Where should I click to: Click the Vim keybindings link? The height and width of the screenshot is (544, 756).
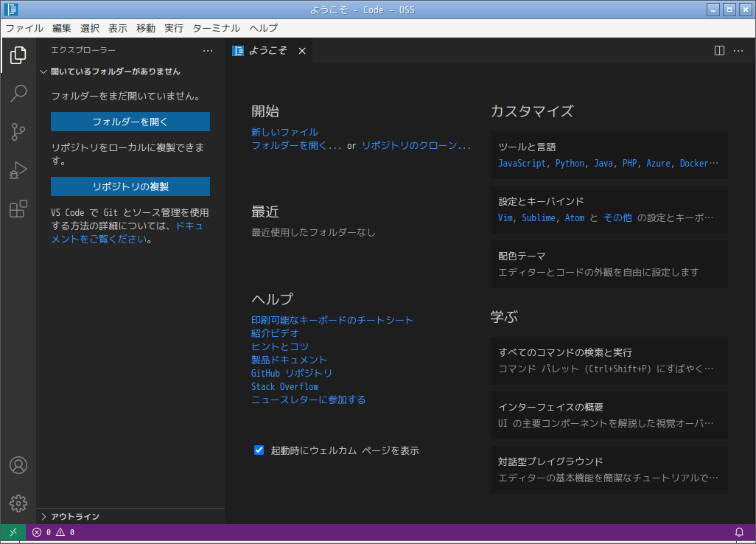(x=505, y=218)
